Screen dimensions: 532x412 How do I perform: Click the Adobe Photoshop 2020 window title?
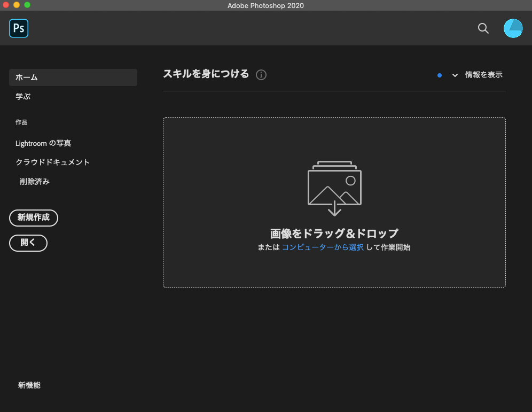[265, 5]
